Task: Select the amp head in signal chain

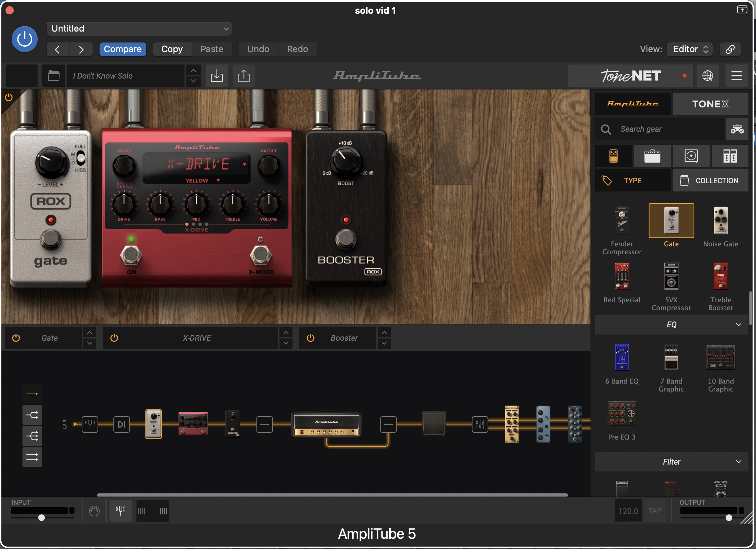Action: [x=327, y=424]
